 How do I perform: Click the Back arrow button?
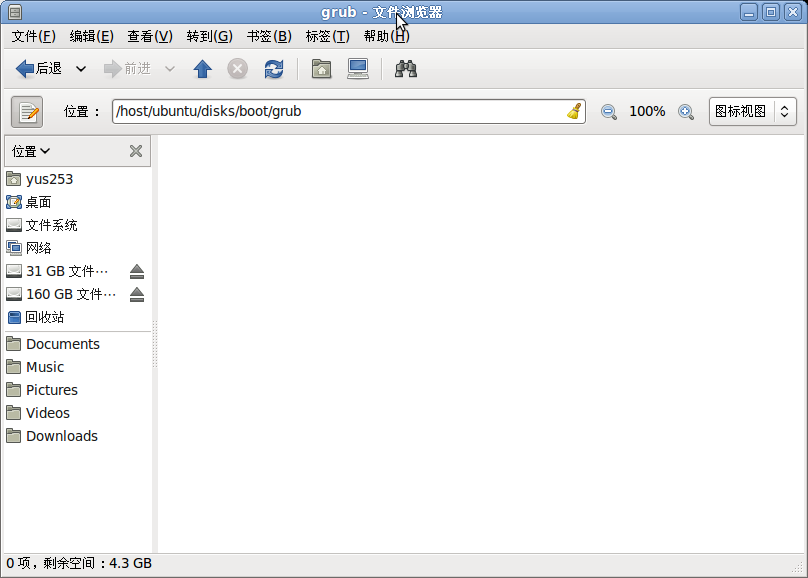coord(39,69)
